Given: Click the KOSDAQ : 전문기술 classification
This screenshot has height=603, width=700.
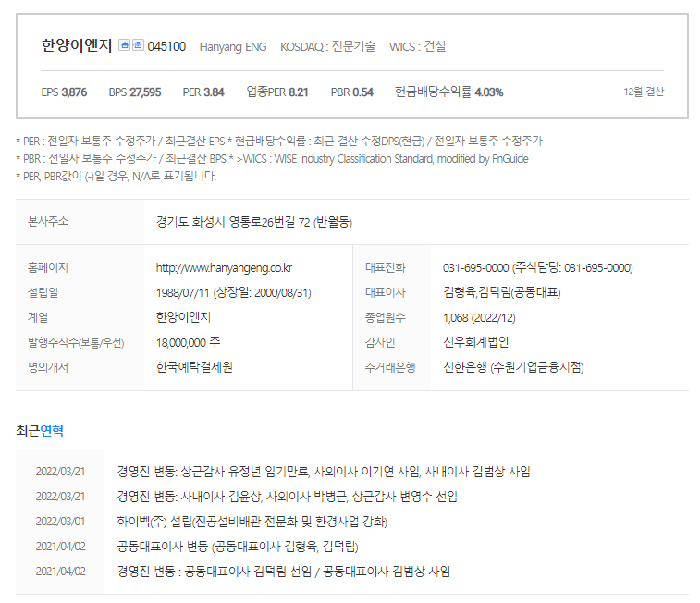Looking at the screenshot, I should click(327, 46).
